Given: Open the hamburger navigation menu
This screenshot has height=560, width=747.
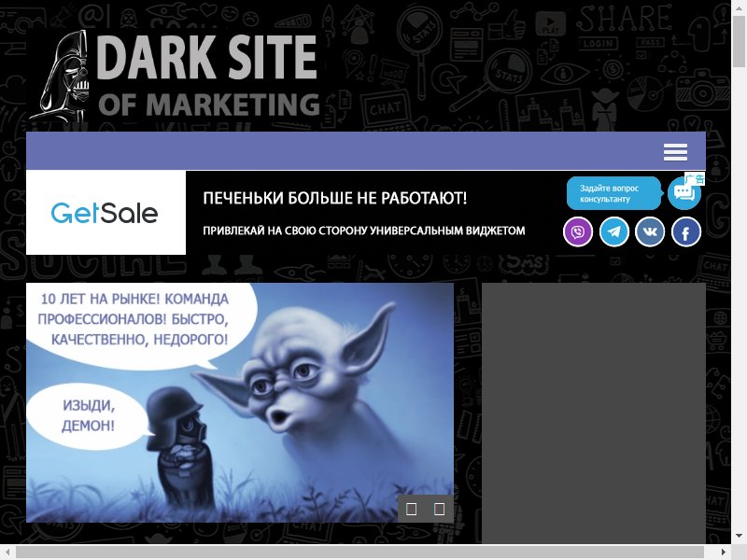Looking at the screenshot, I should click(x=675, y=152).
